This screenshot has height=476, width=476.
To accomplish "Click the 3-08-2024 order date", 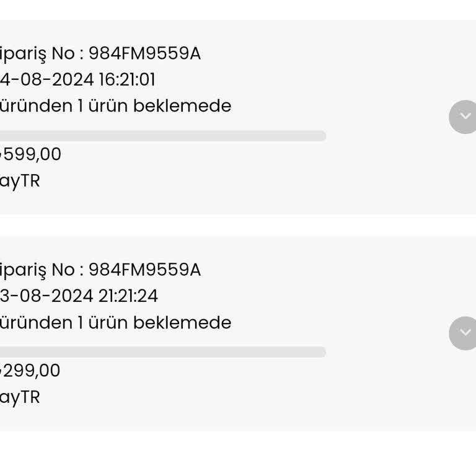I will click(x=46, y=296).
